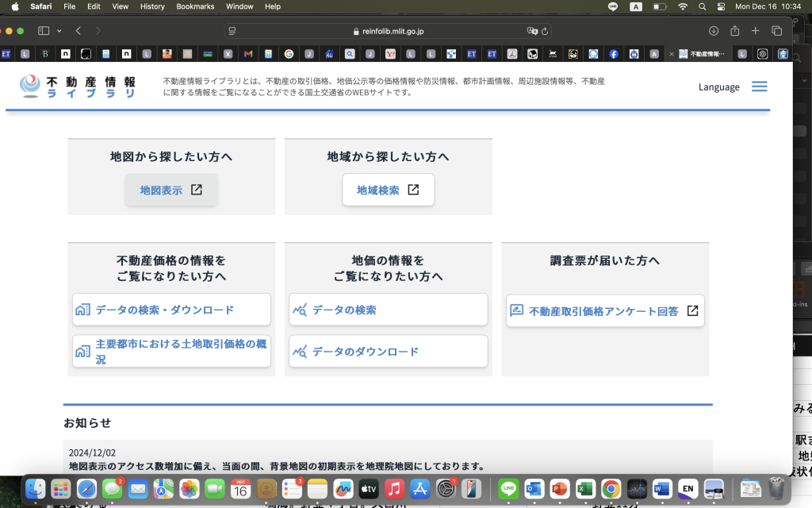Click the 地図表示 button
This screenshot has width=812, height=508.
point(171,190)
